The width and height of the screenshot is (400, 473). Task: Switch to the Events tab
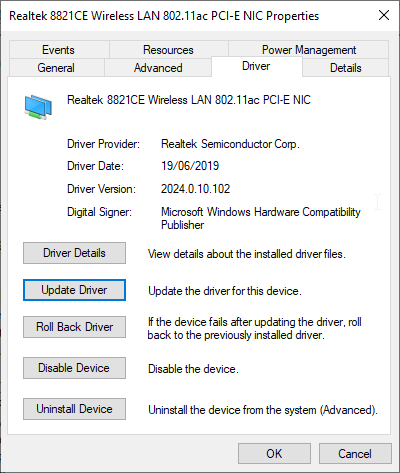[59, 50]
